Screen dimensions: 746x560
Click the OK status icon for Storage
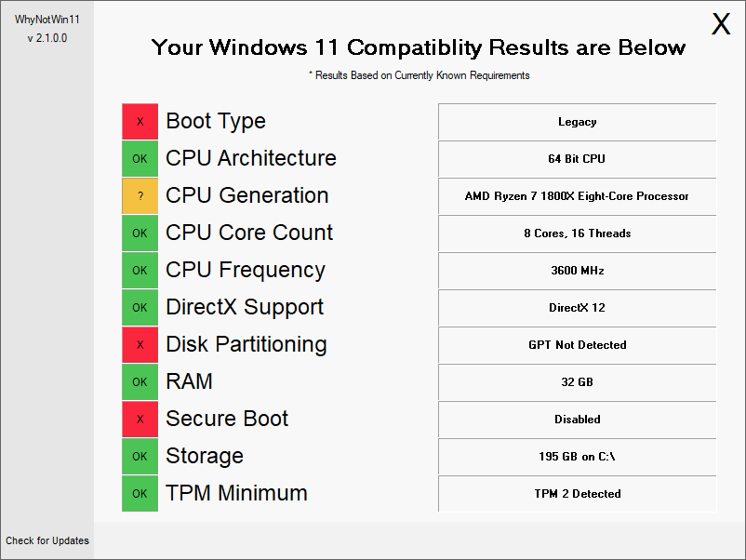coord(140,457)
